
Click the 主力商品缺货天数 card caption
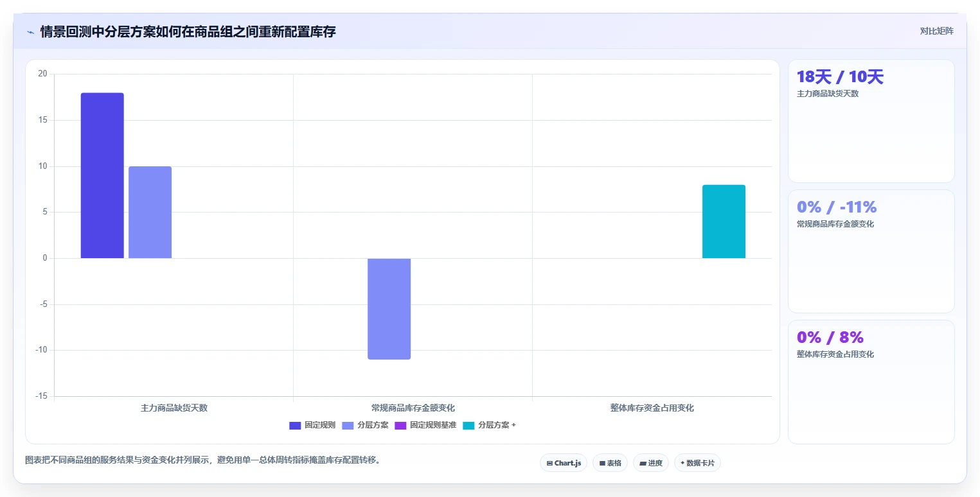828,94
